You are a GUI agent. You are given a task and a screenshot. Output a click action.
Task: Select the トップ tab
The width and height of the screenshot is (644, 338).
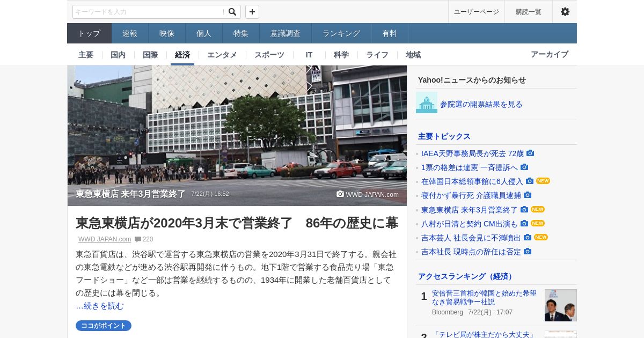[x=89, y=33]
